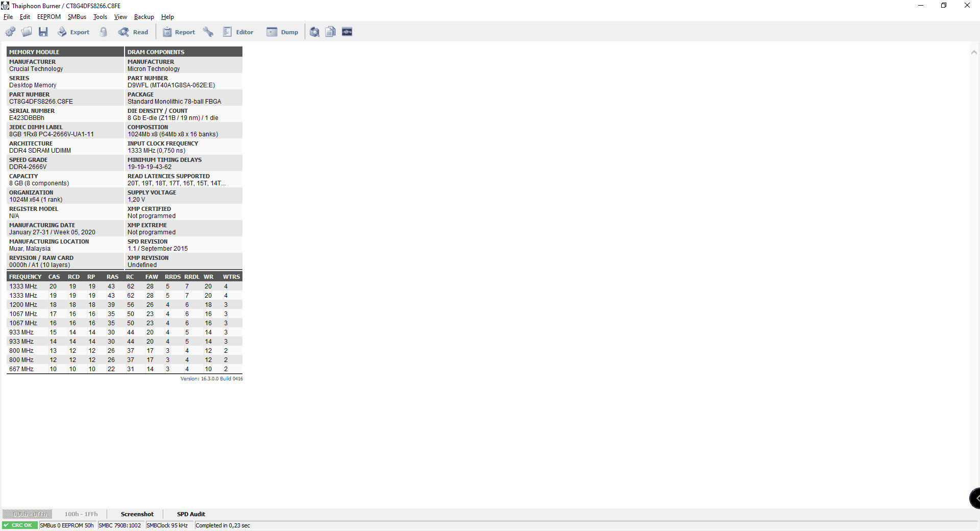This screenshot has width=980, height=531.
Task: Select the 000h - 0FFh tab
Action: tap(27, 514)
